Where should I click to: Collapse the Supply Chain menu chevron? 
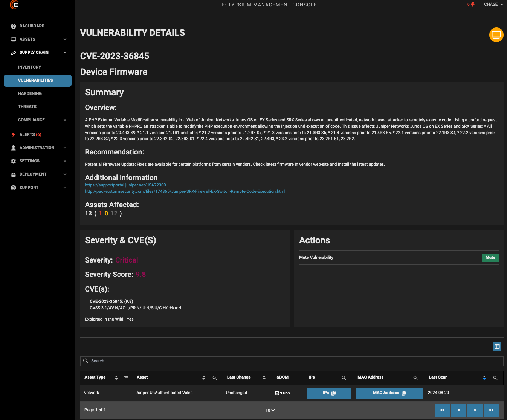pyautogui.click(x=65, y=53)
